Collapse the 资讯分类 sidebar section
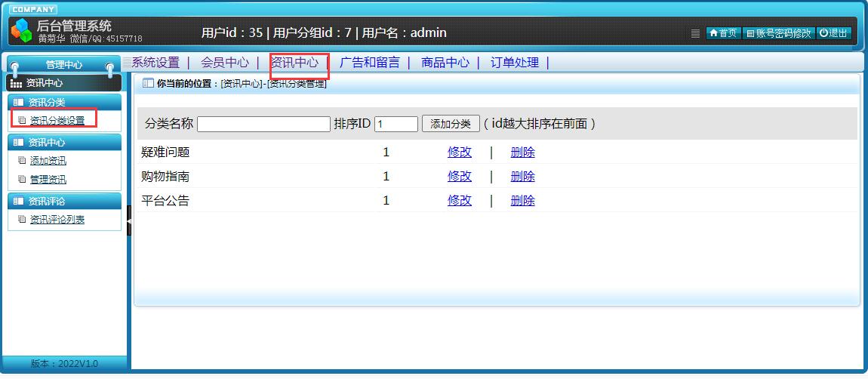The image size is (868, 379). click(64, 102)
